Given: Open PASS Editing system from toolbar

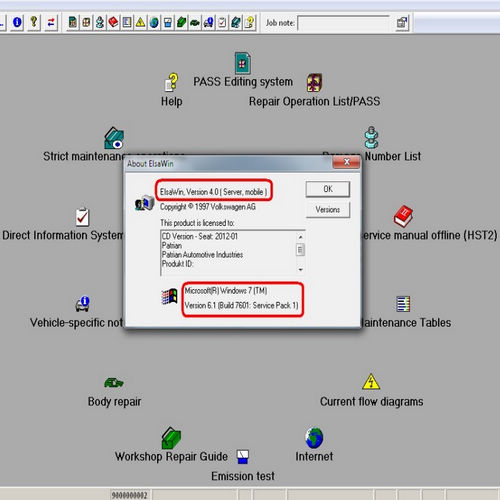Looking at the screenshot, I should (x=73, y=22).
